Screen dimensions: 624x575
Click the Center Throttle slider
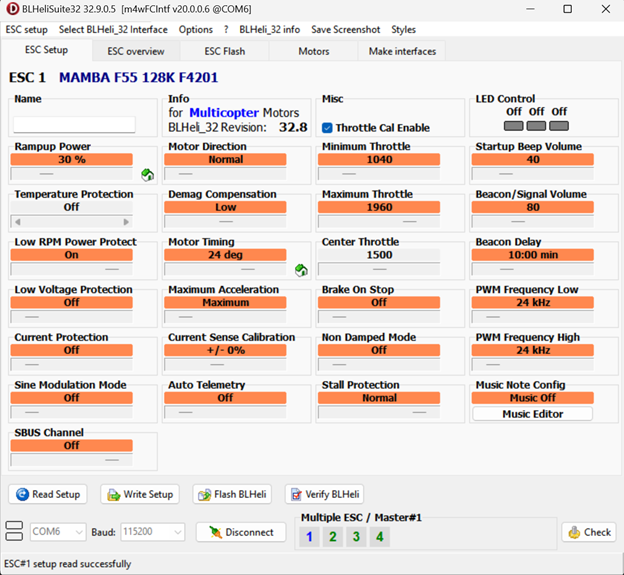pos(379,269)
